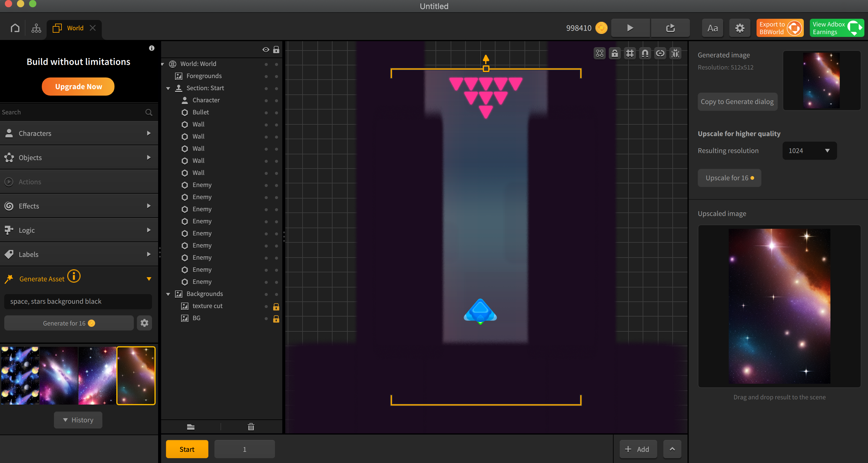The height and width of the screenshot is (463, 868).
Task: Open the Mind Map hierarchy icon
Action: (x=36, y=28)
